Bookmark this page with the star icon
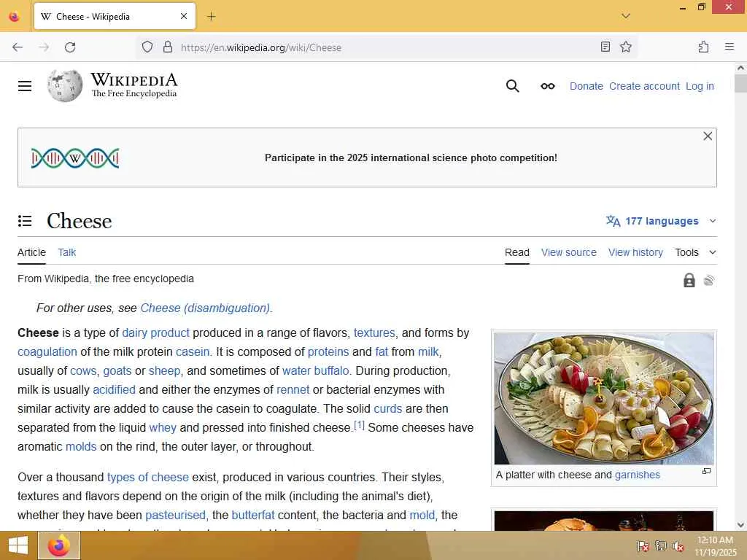The height and width of the screenshot is (560, 747). click(625, 47)
